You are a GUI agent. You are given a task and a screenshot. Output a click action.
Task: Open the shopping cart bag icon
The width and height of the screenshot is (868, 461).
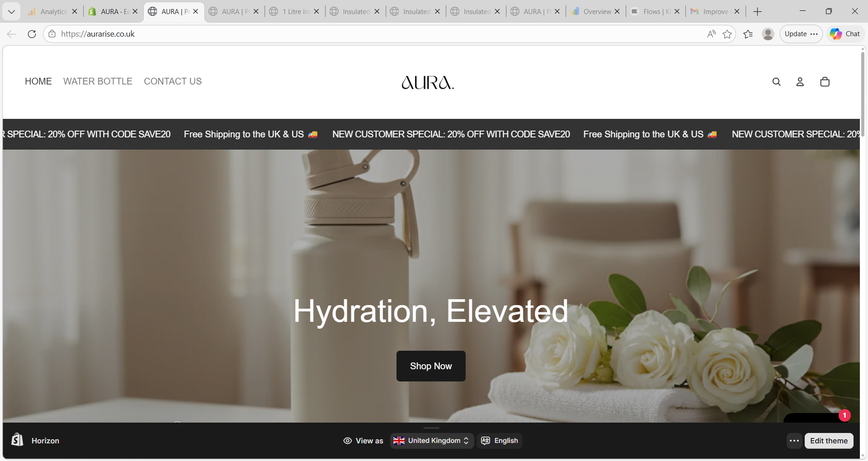click(825, 82)
